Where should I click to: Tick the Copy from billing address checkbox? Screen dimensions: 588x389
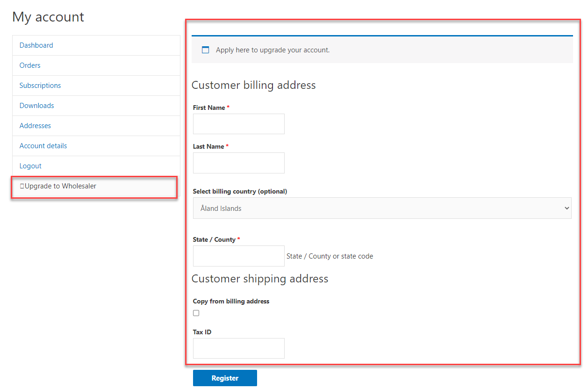(196, 313)
